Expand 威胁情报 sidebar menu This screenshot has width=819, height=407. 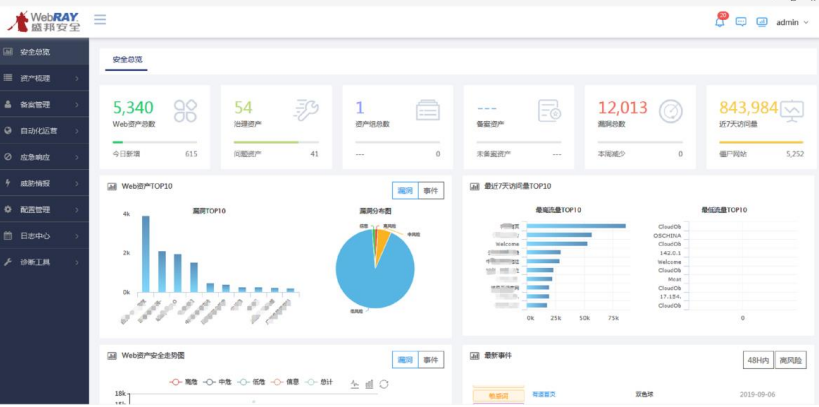coord(44,183)
